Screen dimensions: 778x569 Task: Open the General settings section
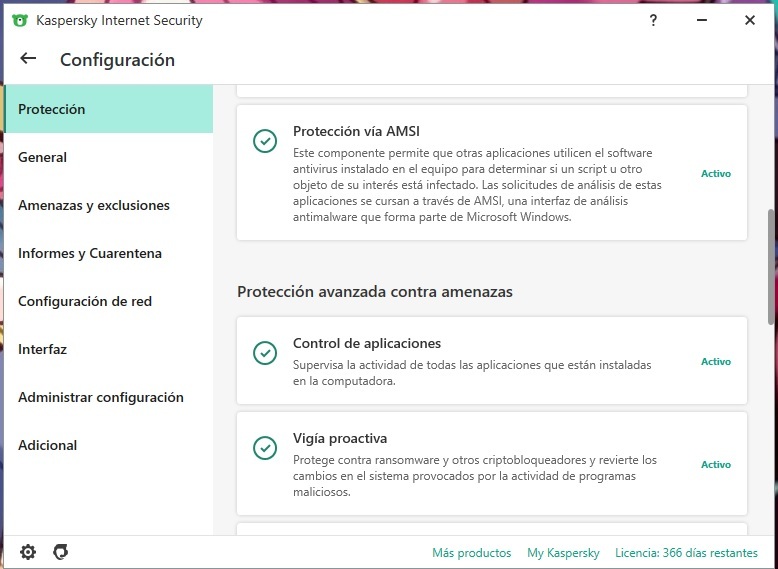(x=109, y=157)
